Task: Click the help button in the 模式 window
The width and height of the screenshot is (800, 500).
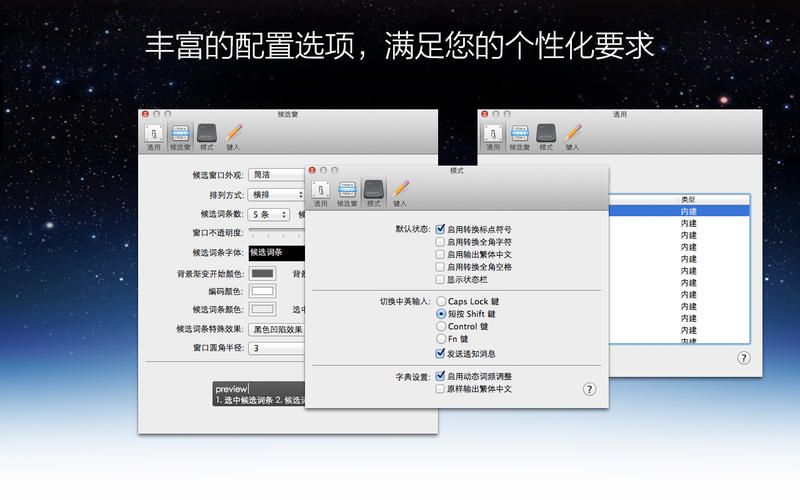Action: pyautogui.click(x=590, y=389)
